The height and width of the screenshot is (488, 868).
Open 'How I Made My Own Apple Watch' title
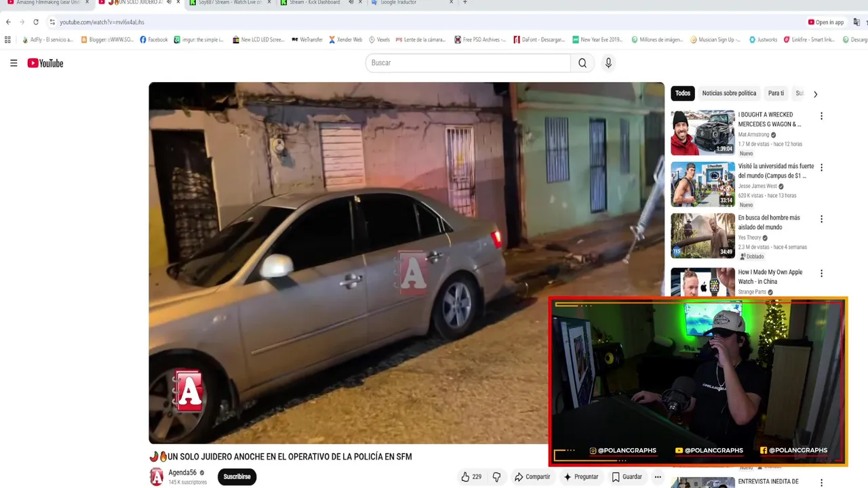tap(770, 277)
